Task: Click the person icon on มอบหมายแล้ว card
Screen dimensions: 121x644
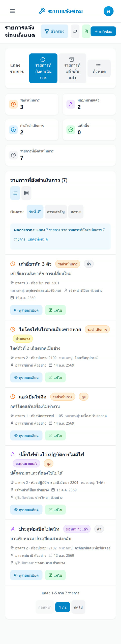Action: 71,104
